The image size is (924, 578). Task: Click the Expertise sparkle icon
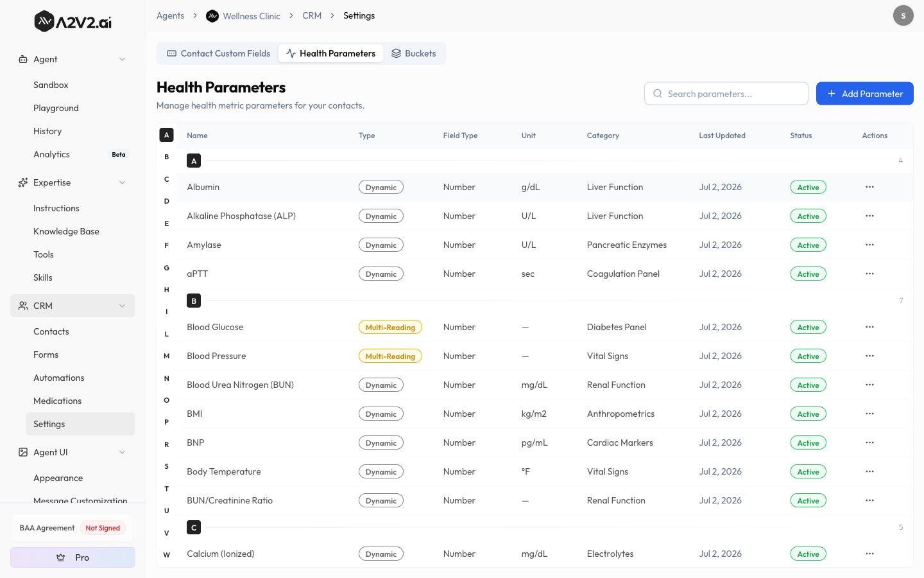23,182
